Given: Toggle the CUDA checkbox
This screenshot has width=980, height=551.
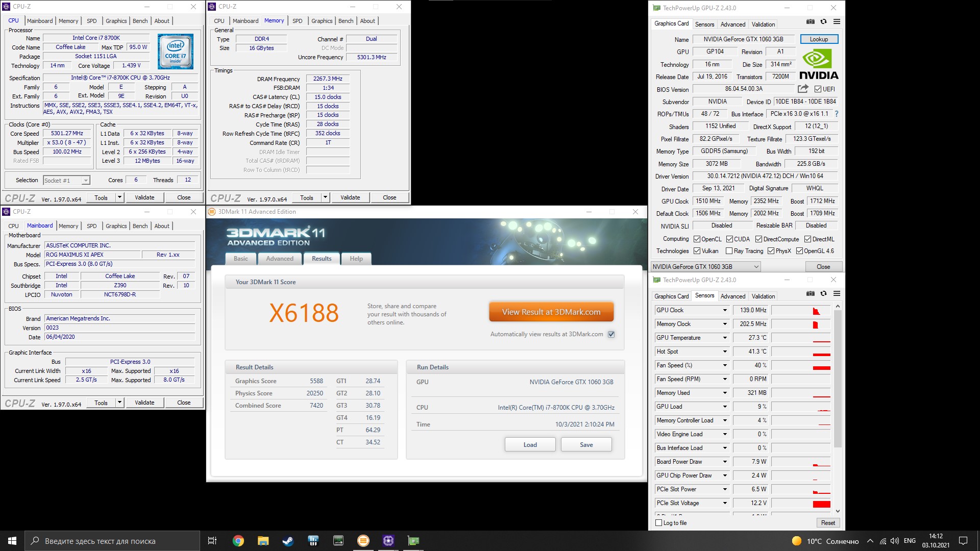Looking at the screenshot, I should click(x=729, y=239).
